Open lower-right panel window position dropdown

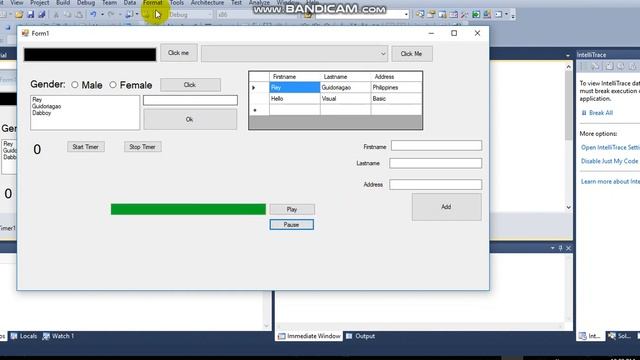click(x=552, y=248)
